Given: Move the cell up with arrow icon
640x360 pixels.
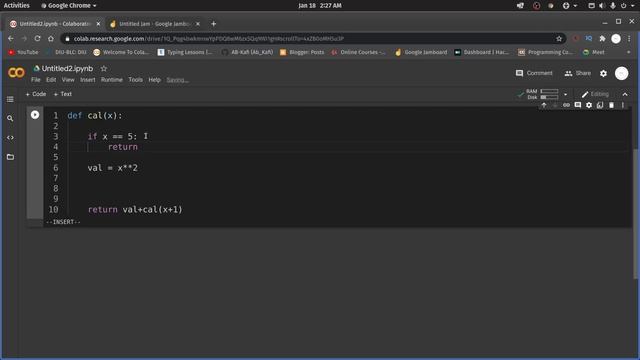Looking at the screenshot, I should 544,105.
